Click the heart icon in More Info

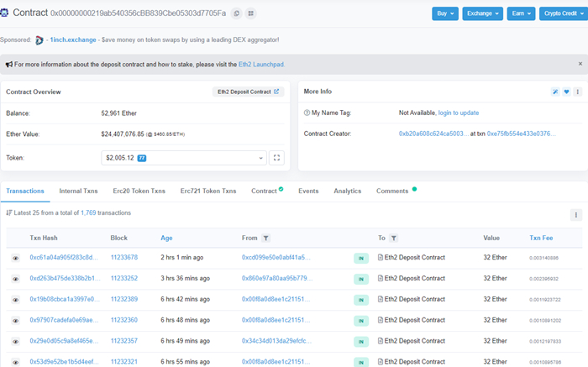tap(566, 92)
